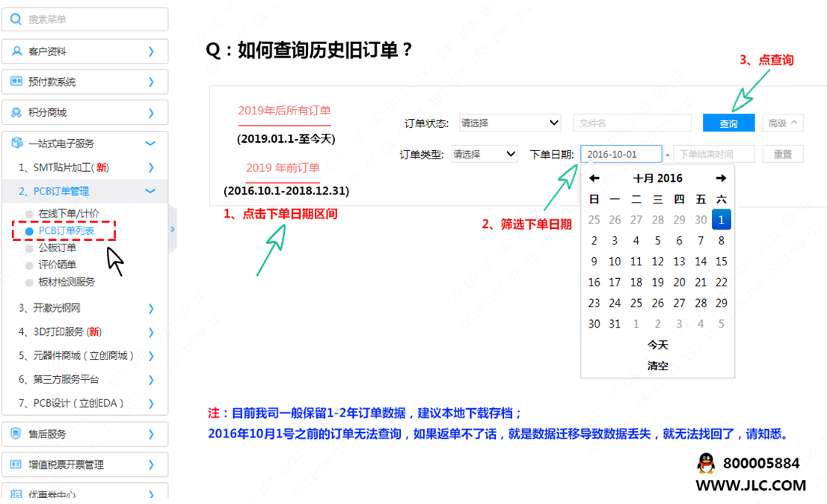Click the 售后服务 shield icon
Viewport: 827px width, 504px height.
[16, 434]
